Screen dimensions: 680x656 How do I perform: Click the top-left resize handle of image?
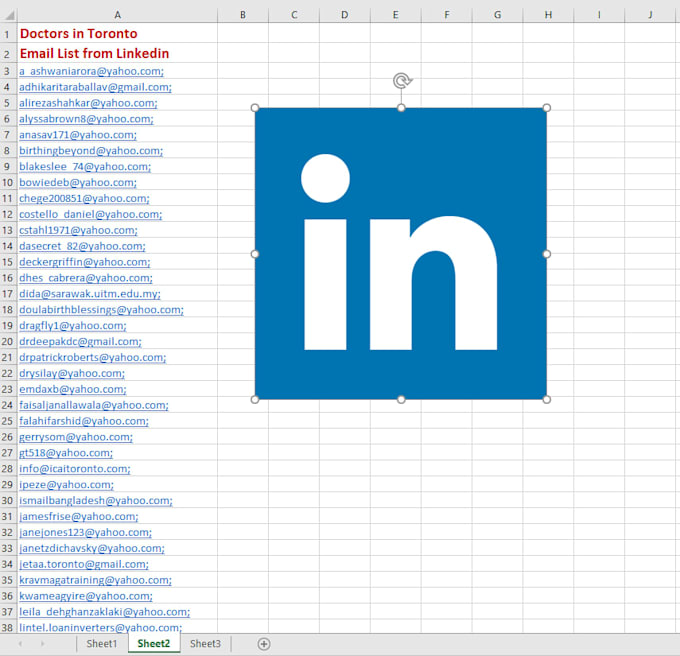255,108
